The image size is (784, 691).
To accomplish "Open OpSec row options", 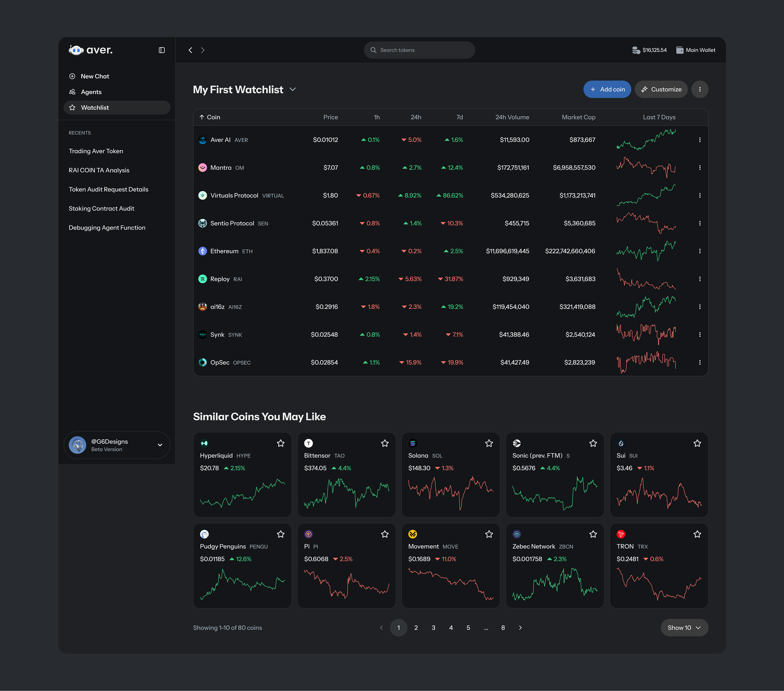I will 700,363.
